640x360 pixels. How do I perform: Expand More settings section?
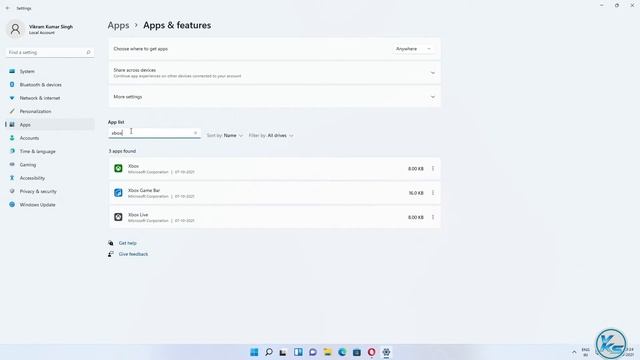tap(274, 97)
